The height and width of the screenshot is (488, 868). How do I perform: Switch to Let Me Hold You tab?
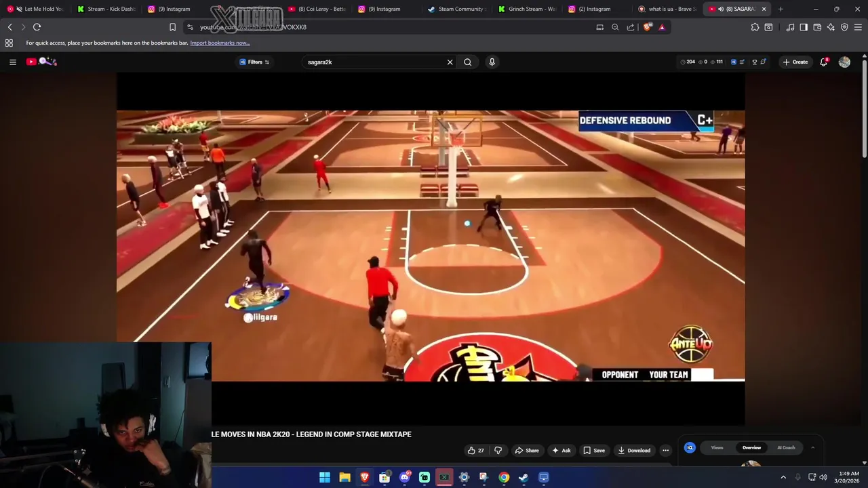35,9
